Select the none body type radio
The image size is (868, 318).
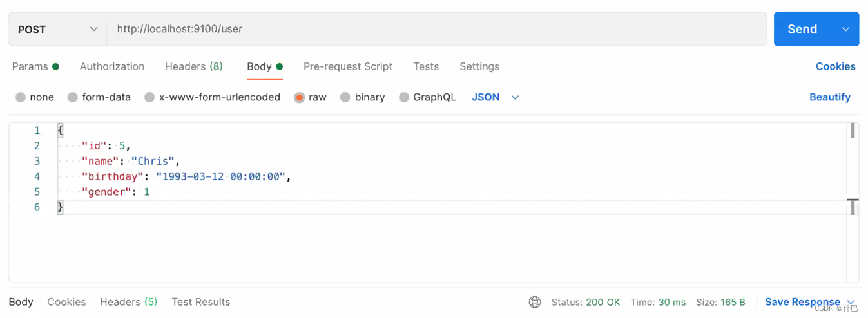pos(21,97)
